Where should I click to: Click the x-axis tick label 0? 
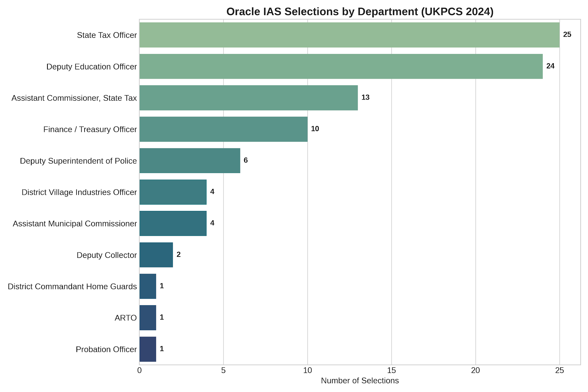(139, 371)
